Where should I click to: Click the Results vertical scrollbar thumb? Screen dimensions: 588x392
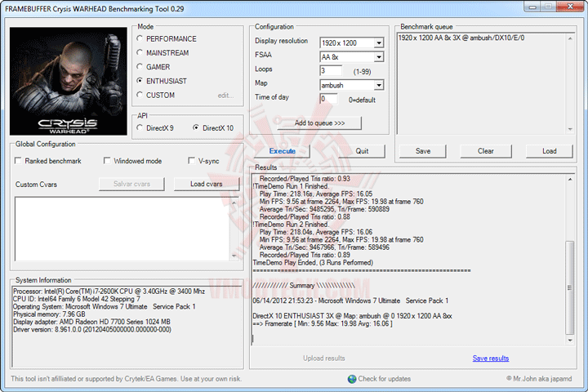pyautogui.click(x=570, y=287)
